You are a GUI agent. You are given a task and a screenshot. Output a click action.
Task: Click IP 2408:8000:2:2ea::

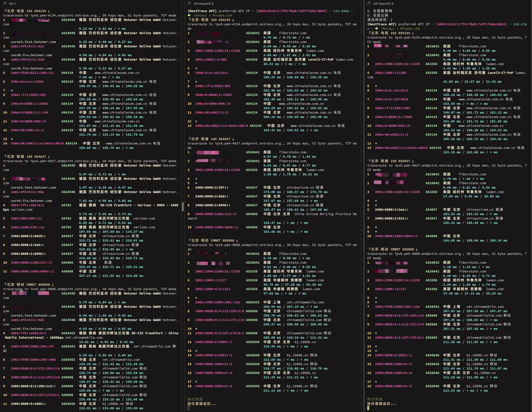[x=391, y=210]
